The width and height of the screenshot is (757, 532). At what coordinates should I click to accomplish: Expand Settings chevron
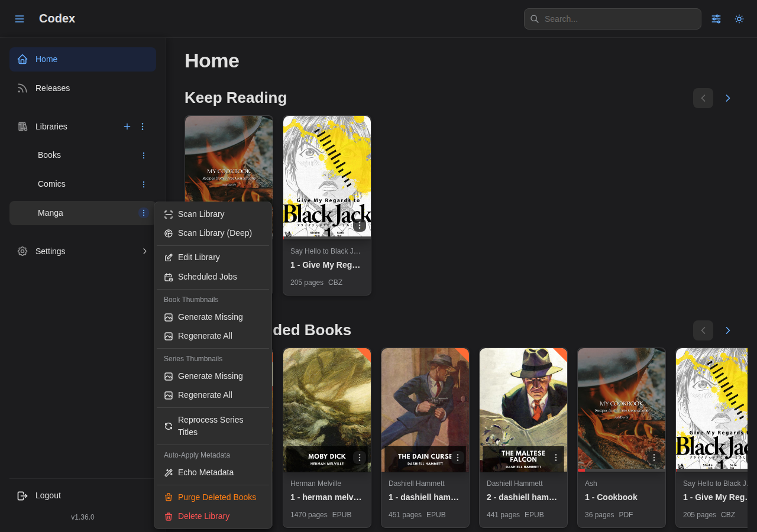[145, 251]
